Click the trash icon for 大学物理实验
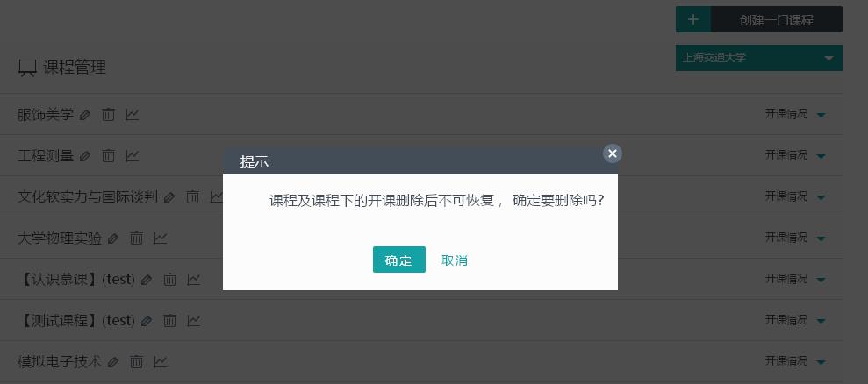The width and height of the screenshot is (868, 384). 136,238
